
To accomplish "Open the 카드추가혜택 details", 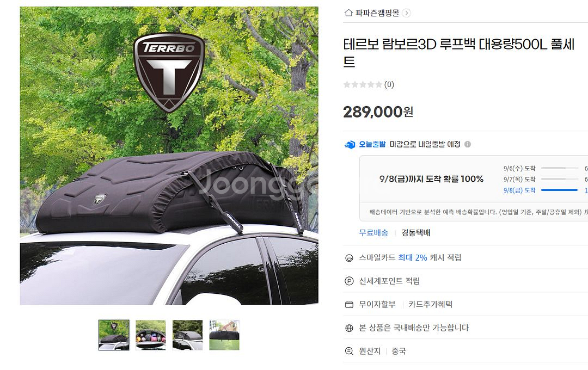I will tap(430, 304).
